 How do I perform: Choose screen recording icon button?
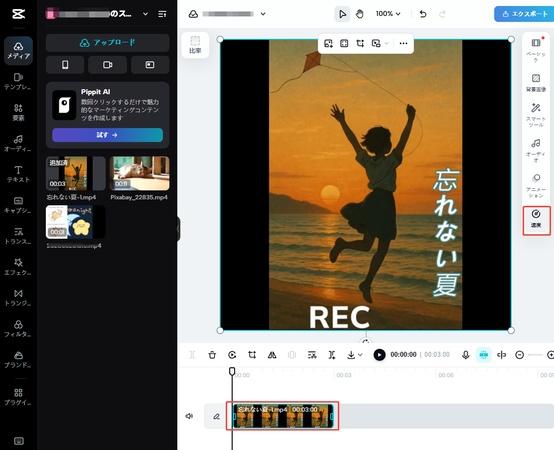[x=150, y=65]
